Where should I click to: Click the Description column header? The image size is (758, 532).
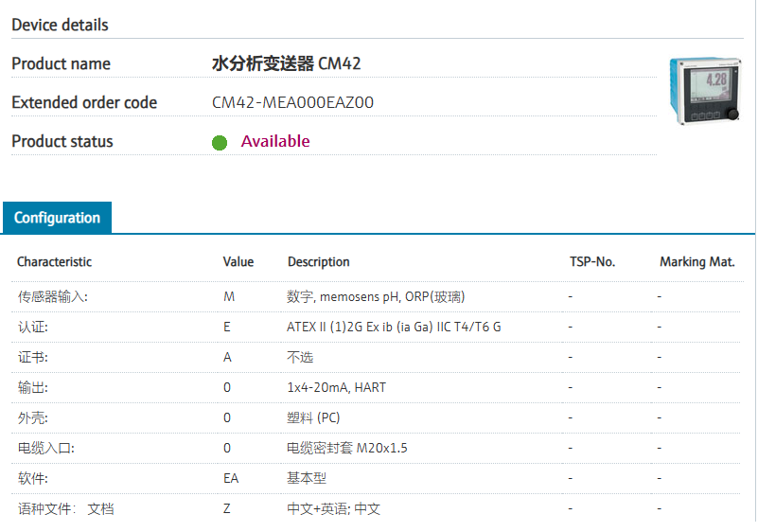(319, 261)
